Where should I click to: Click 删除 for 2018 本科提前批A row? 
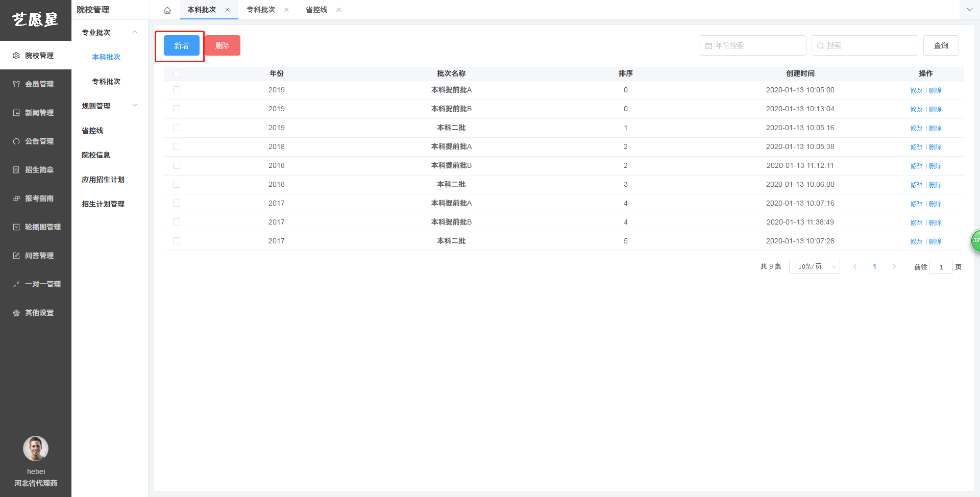[935, 147]
